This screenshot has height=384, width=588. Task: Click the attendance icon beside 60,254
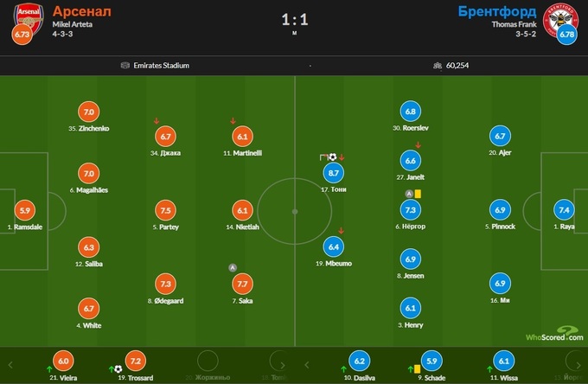point(438,65)
